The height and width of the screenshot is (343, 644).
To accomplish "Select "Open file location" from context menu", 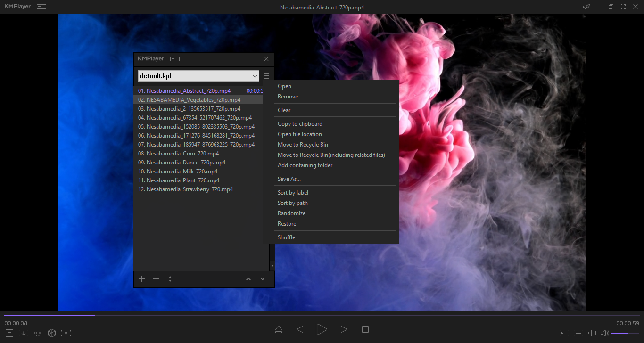I will tap(300, 134).
